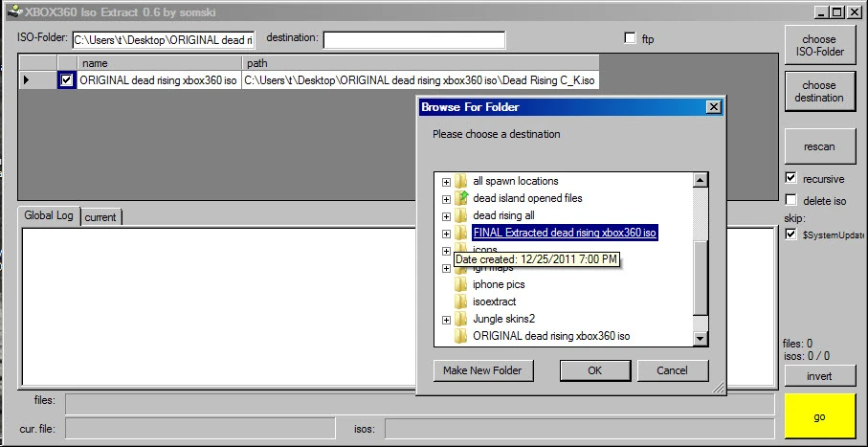Switch to the Global Log tab
Screen dimensions: 868x447
click(x=49, y=215)
